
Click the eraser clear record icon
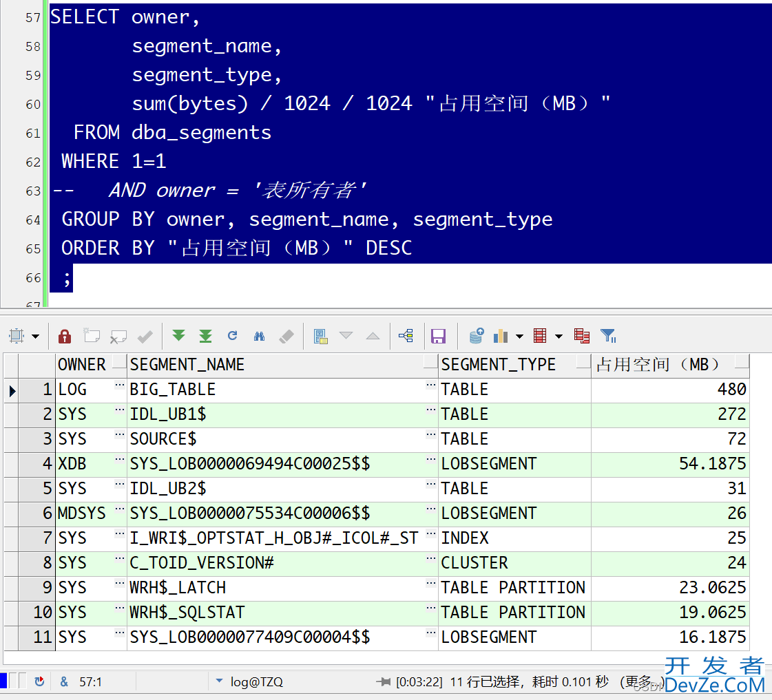(286, 337)
